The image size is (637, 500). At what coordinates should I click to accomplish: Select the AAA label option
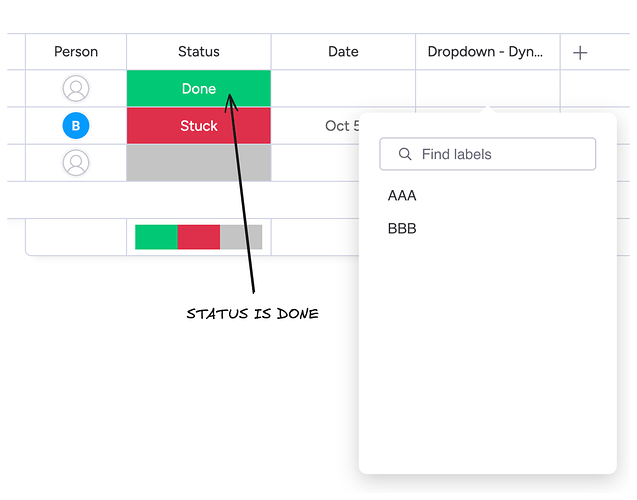(x=402, y=195)
